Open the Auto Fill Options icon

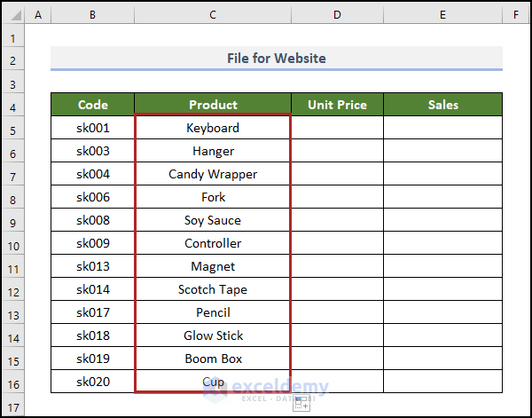301,402
